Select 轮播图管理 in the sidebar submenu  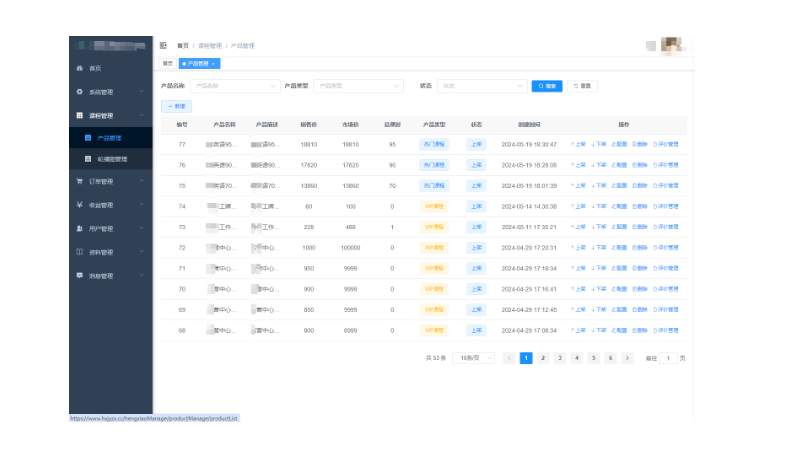click(111, 159)
